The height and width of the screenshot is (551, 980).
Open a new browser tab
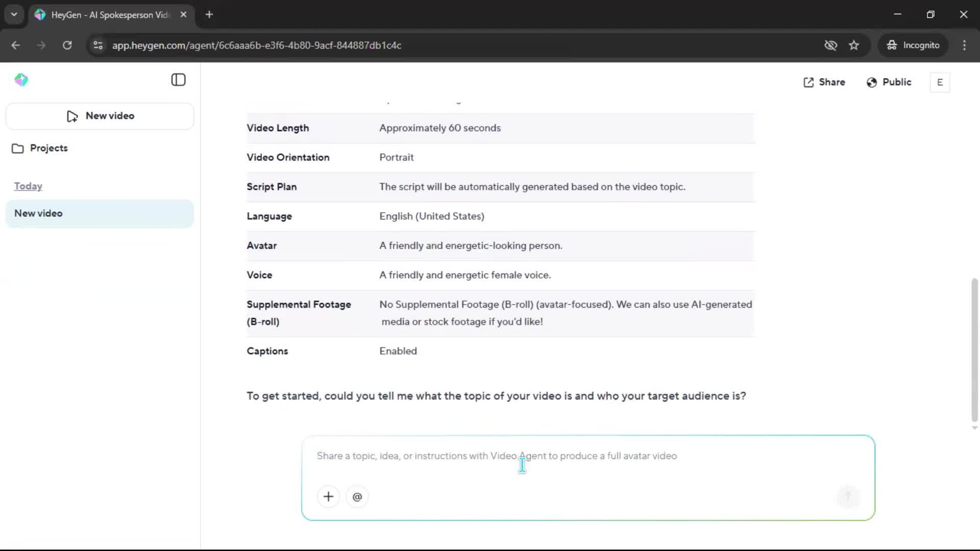click(x=209, y=14)
